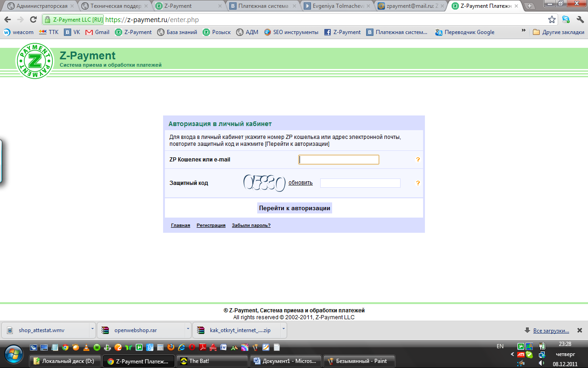Open the Windows Start orb

click(x=14, y=354)
